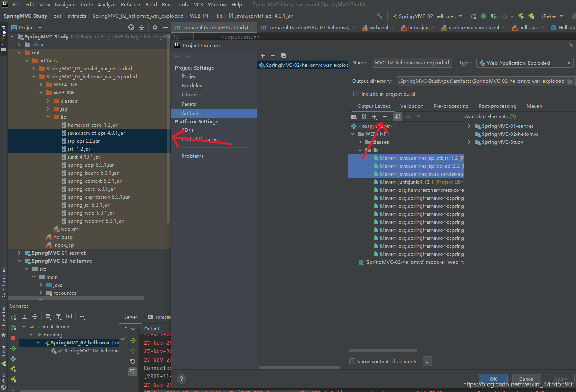Click the green Debug bug icon
Viewport: 576px width, 392px height.
484,16
